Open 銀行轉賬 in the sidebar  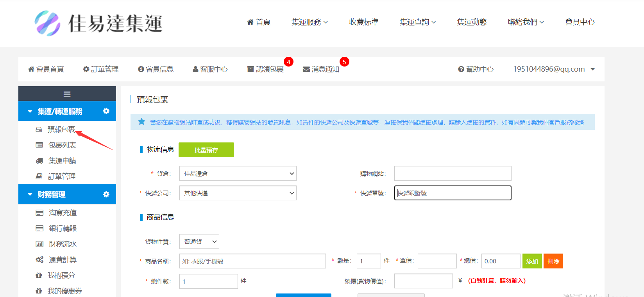pos(63,228)
